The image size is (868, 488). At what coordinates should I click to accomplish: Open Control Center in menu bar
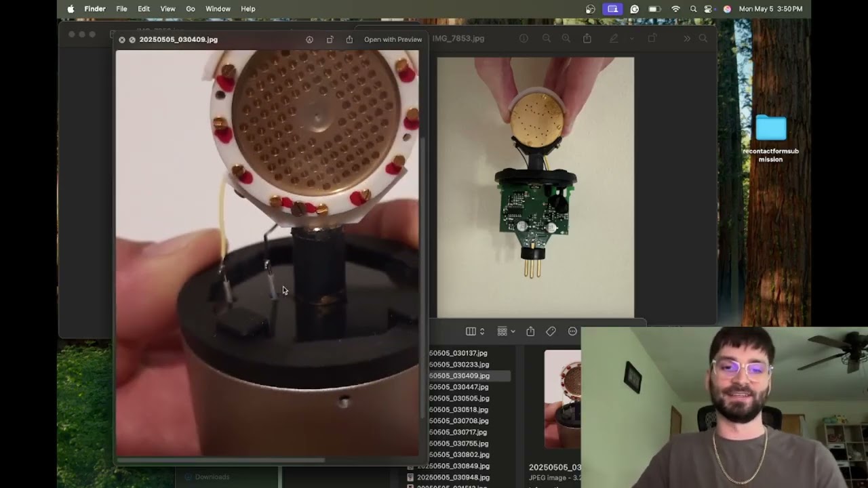pyautogui.click(x=709, y=9)
